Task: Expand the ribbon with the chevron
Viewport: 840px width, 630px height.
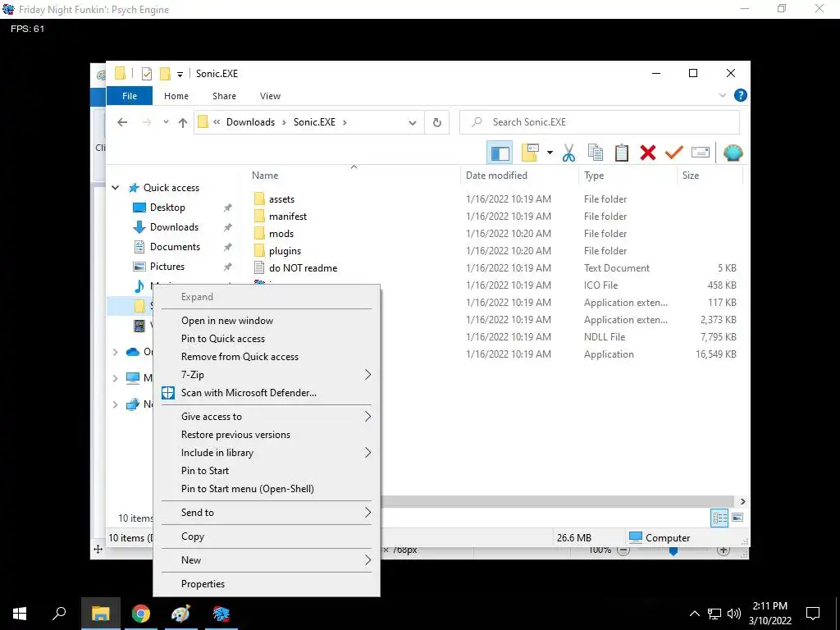Action: (x=722, y=95)
